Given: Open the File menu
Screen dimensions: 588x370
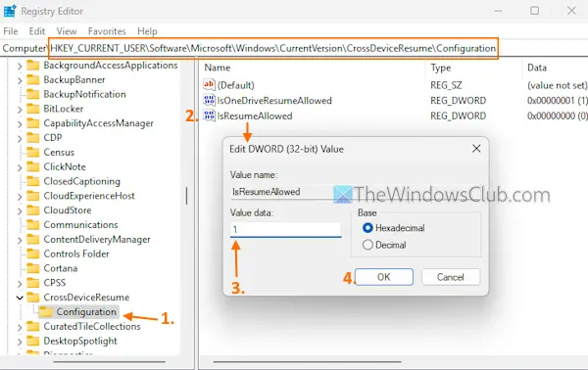Looking at the screenshot, I should click(11, 31).
